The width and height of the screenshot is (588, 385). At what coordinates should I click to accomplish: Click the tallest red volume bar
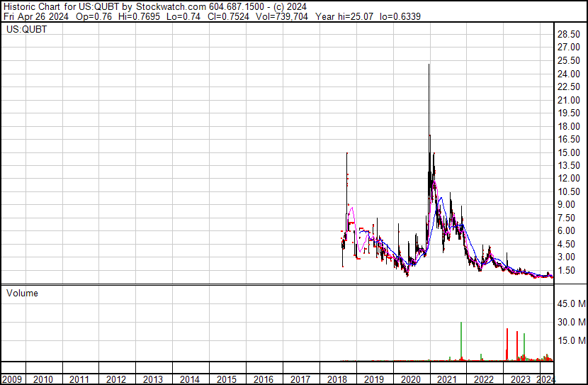tap(507, 345)
